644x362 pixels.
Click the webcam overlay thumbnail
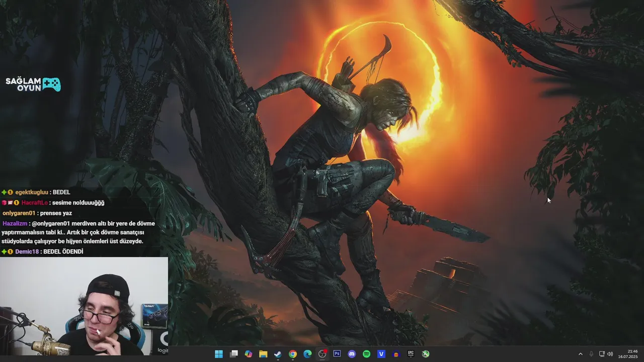(x=84, y=306)
